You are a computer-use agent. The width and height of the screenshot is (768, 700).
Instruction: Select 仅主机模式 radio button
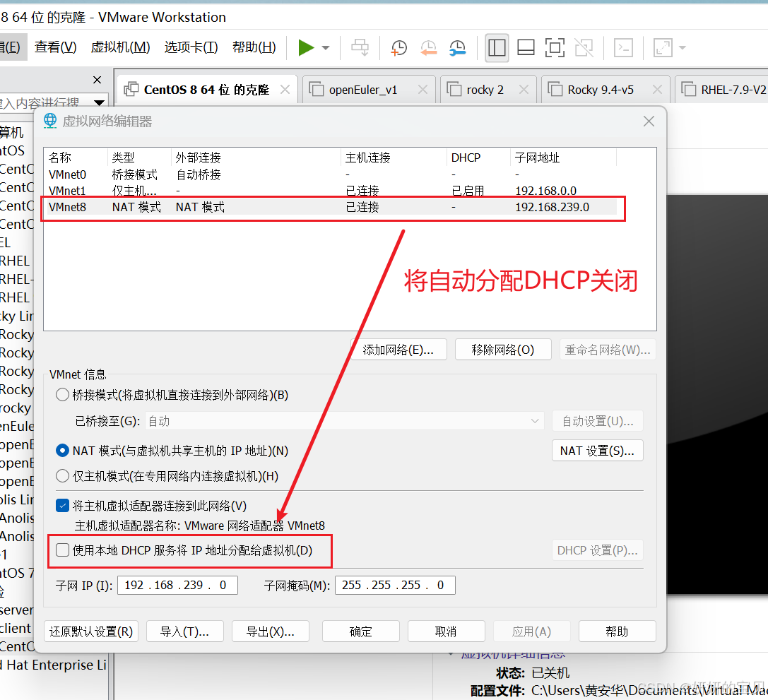point(62,476)
